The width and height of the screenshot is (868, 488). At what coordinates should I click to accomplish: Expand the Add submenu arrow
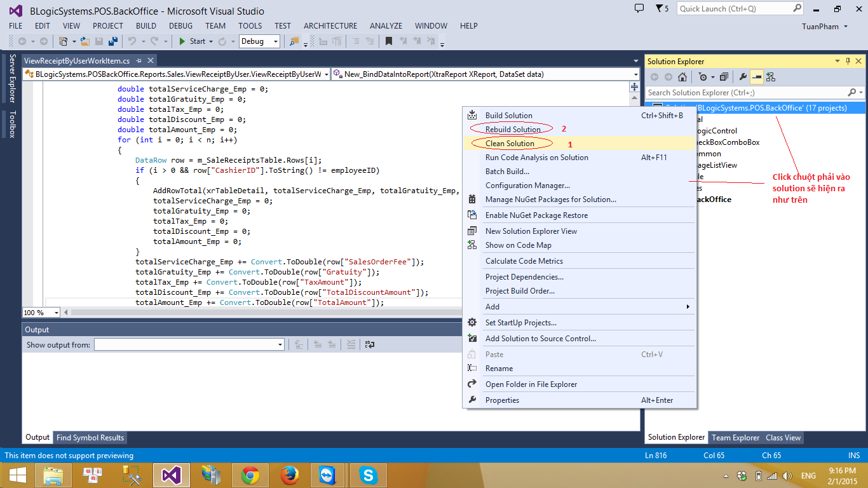coord(688,307)
